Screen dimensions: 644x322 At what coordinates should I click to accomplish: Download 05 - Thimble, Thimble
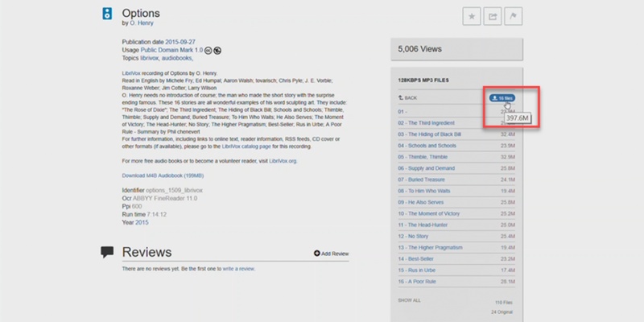[x=423, y=157]
